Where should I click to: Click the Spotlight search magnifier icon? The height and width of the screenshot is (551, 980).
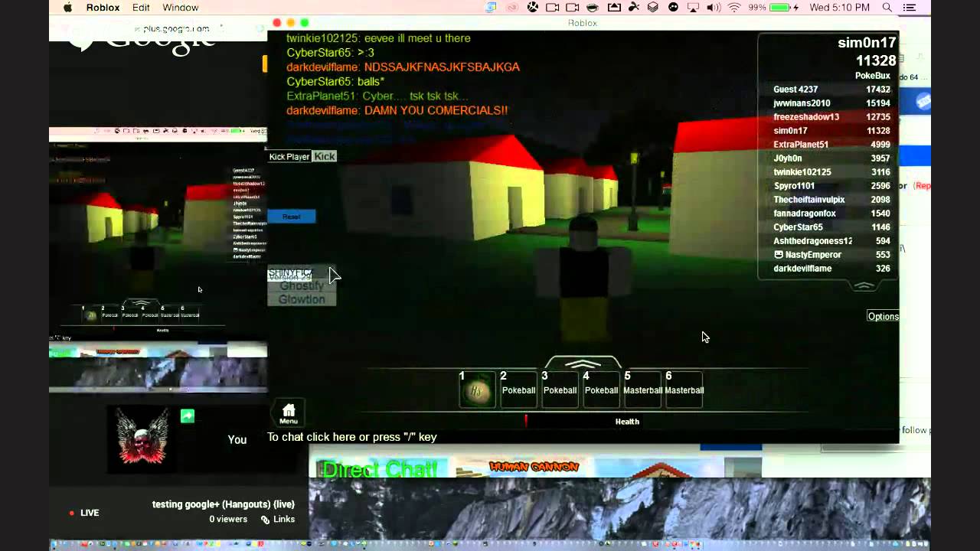pos(887,8)
